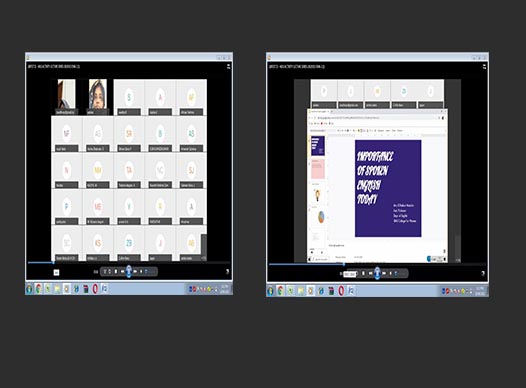The image size is (526, 388).
Task: Click the seek bar of the slide presentation player
Action: [x=376, y=264]
